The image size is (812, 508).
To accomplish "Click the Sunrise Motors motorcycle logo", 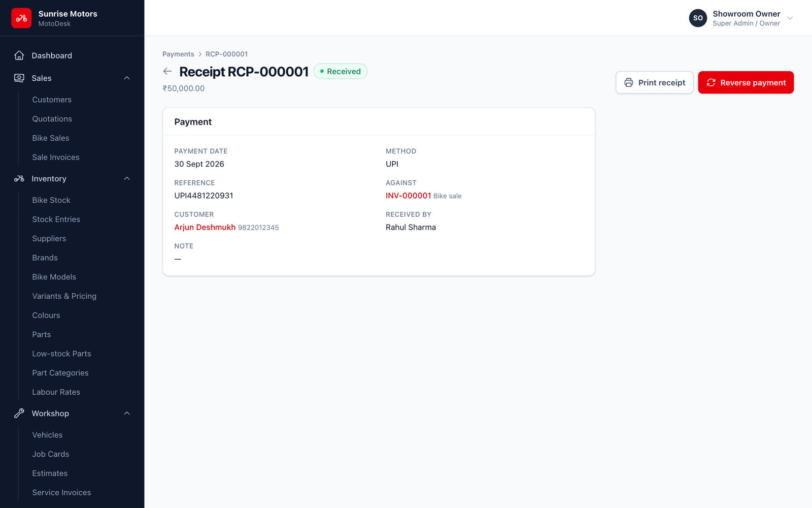I will pyautogui.click(x=21, y=18).
